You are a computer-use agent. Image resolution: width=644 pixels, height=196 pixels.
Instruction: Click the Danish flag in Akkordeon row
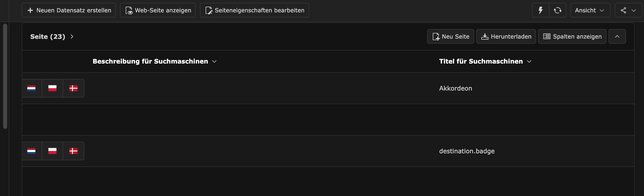point(73,88)
